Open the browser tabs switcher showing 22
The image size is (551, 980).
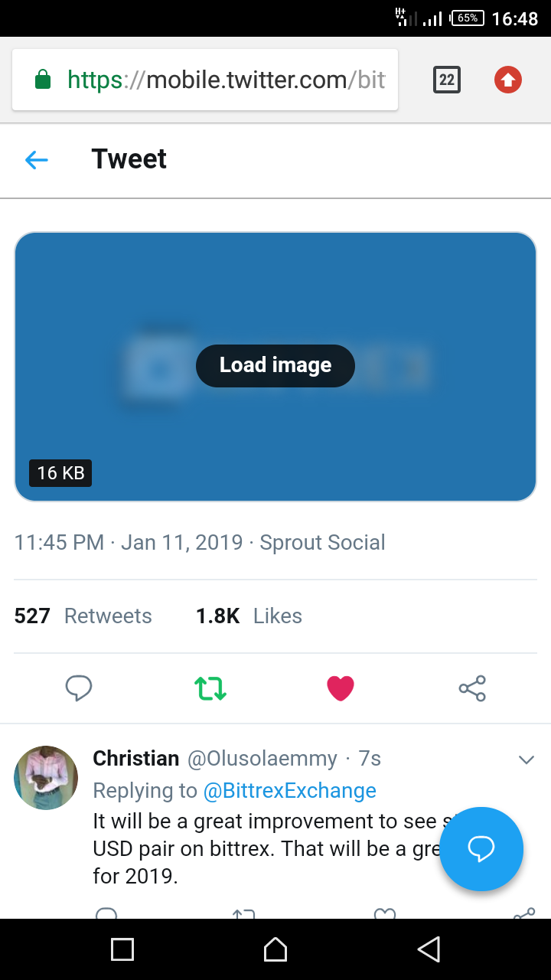(446, 79)
